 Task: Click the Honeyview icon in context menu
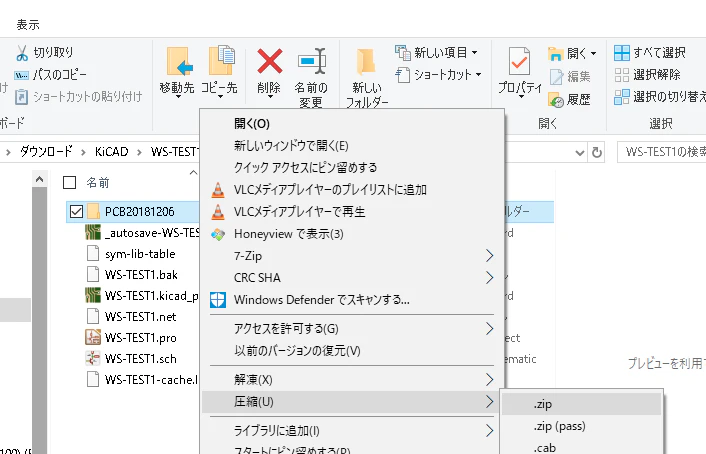[x=218, y=234]
